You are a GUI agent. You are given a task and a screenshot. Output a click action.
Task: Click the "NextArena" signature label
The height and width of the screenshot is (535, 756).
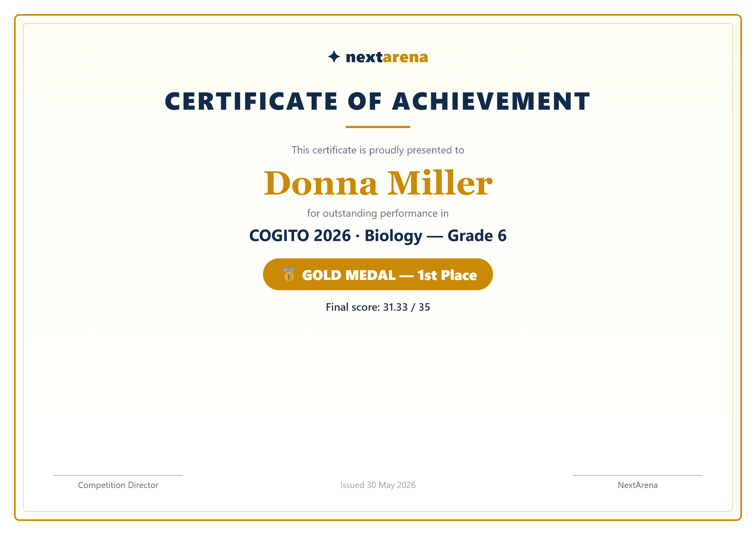(637, 485)
